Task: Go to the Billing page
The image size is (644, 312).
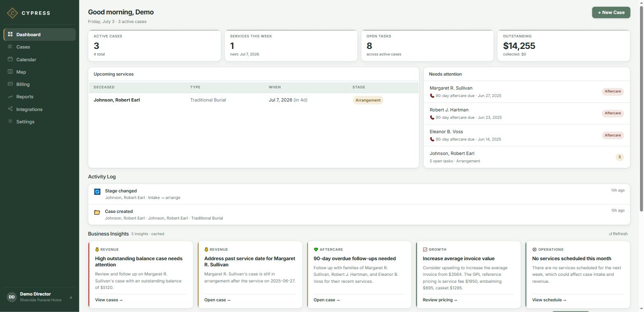Action: click(39, 84)
